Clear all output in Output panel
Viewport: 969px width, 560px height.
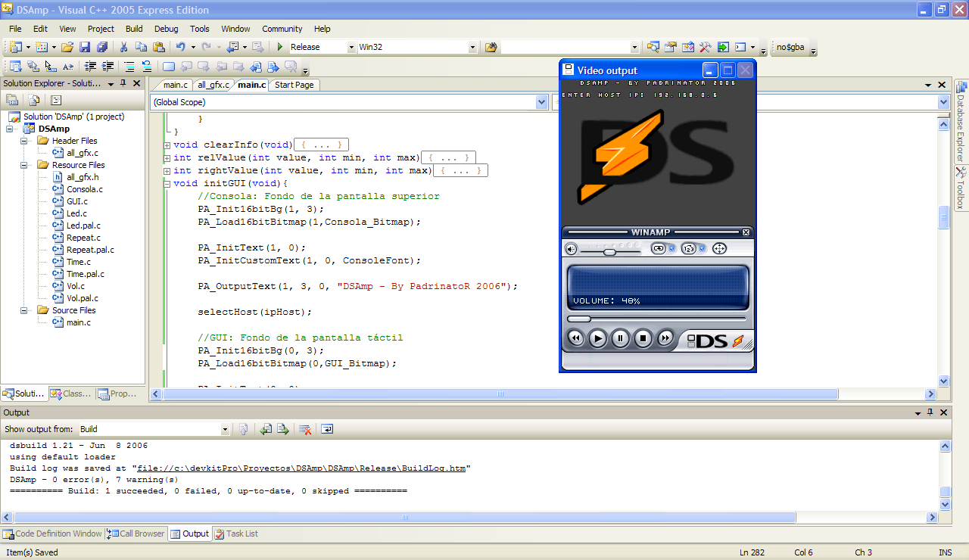(305, 429)
